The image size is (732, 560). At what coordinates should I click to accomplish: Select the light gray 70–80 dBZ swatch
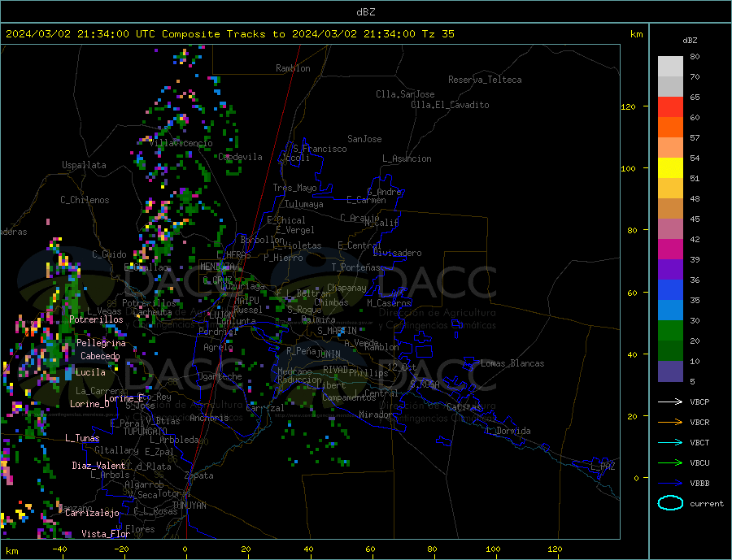[x=670, y=67]
